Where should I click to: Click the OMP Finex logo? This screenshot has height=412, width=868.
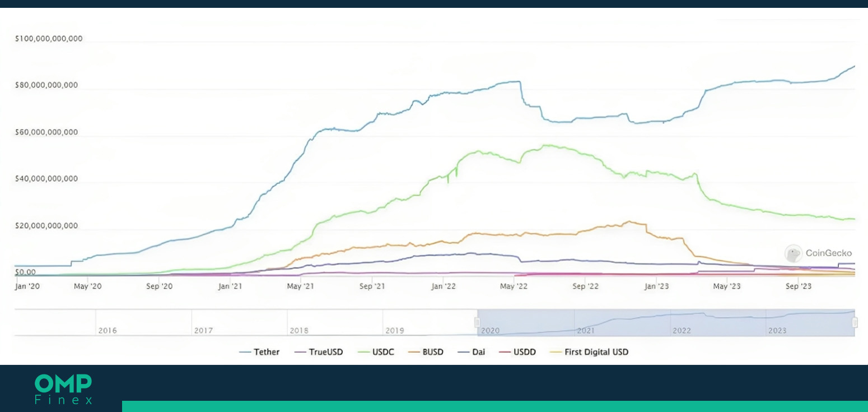63,388
